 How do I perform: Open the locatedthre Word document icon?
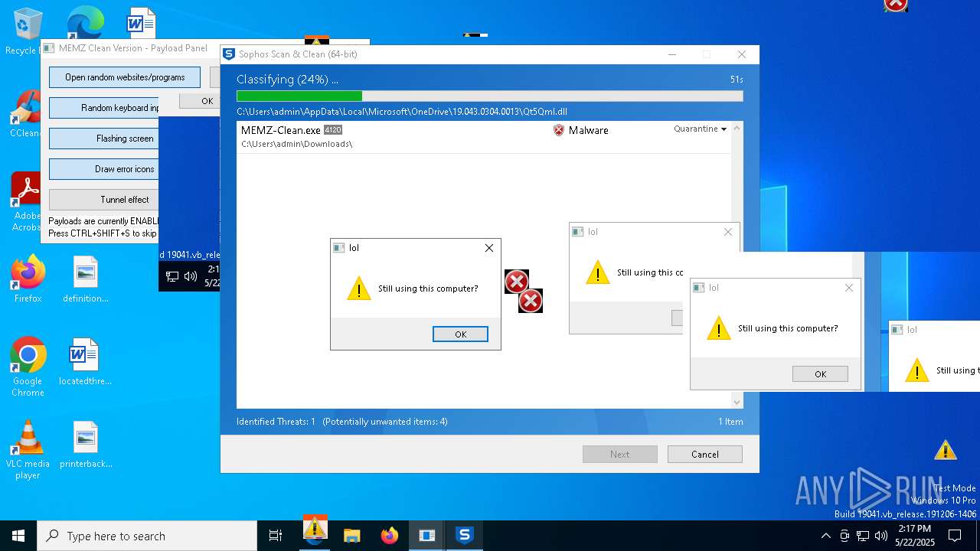point(86,361)
